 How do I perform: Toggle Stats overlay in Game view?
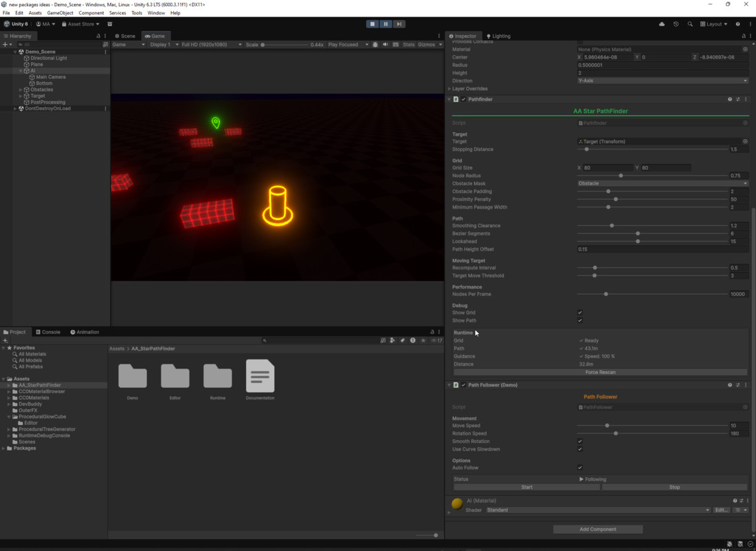(x=409, y=44)
